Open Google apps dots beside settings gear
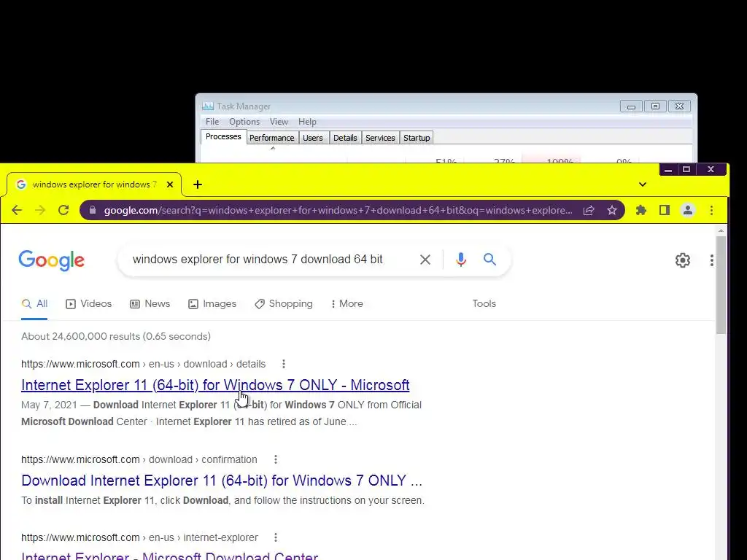Screen dimensions: 747x560 click(x=712, y=260)
